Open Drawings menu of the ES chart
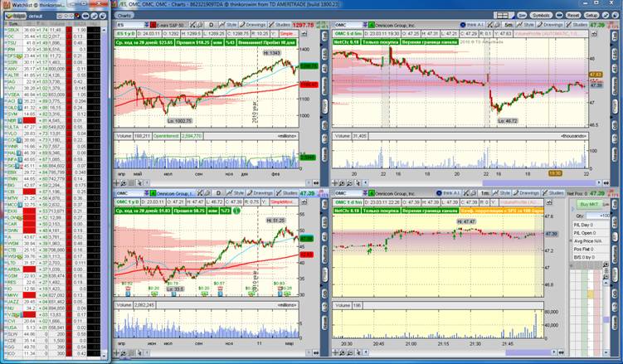The width and height of the screenshot is (623, 364). pyautogui.click(x=253, y=25)
